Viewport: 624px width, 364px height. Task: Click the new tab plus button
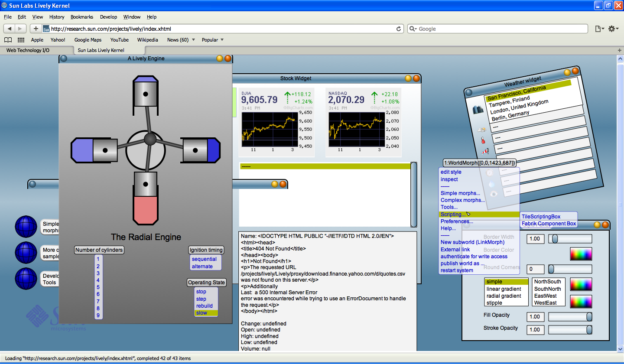pyautogui.click(x=619, y=50)
